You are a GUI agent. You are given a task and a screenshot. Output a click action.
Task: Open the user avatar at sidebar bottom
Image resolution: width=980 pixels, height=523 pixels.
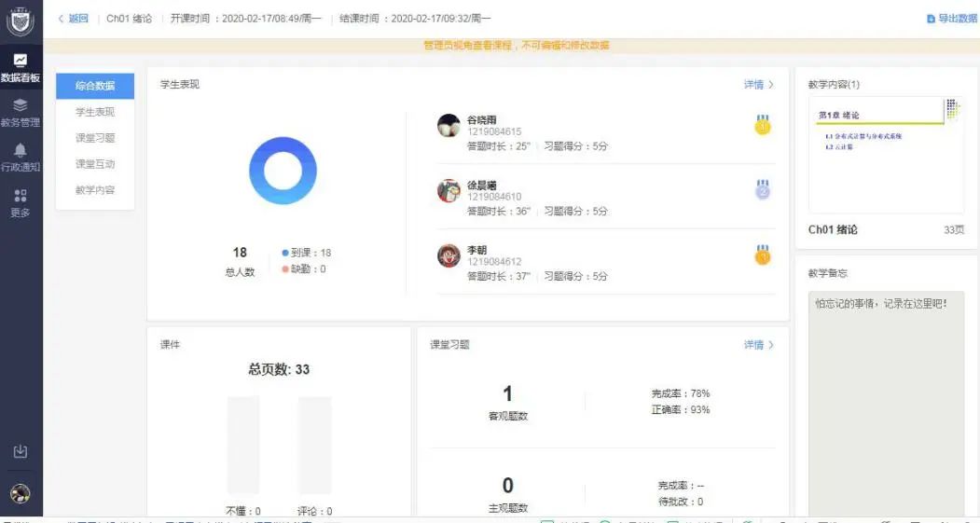click(20, 493)
